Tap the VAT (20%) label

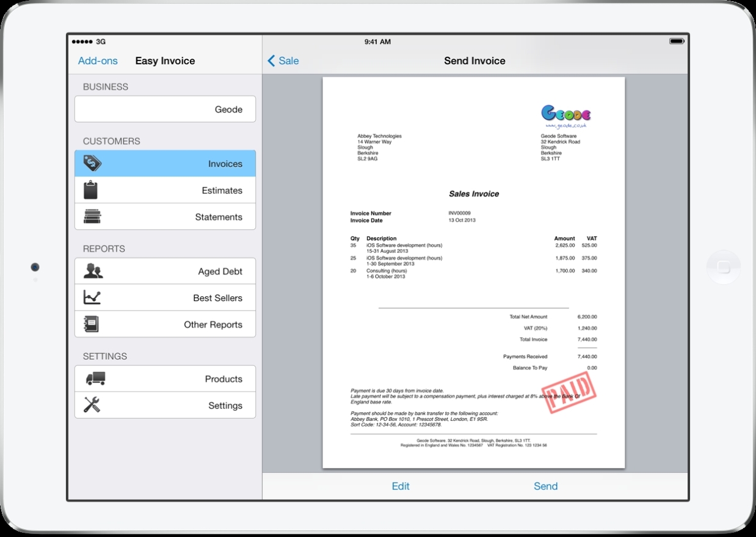536,328
